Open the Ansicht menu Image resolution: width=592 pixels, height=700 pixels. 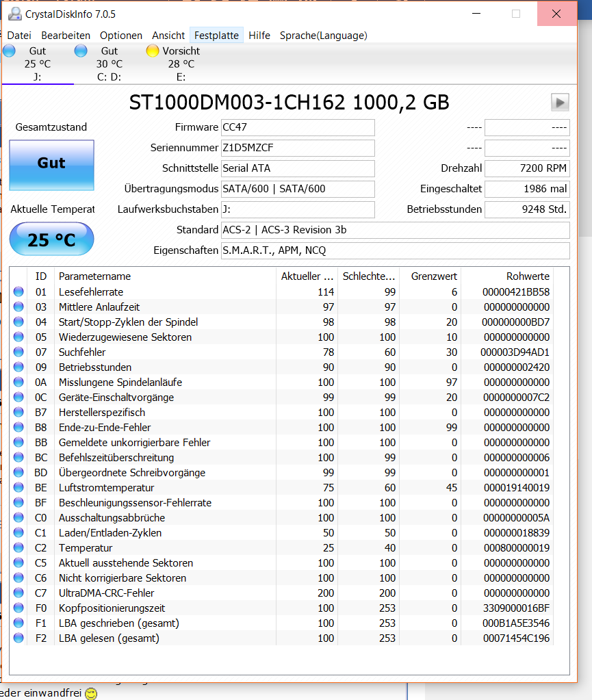click(x=168, y=36)
